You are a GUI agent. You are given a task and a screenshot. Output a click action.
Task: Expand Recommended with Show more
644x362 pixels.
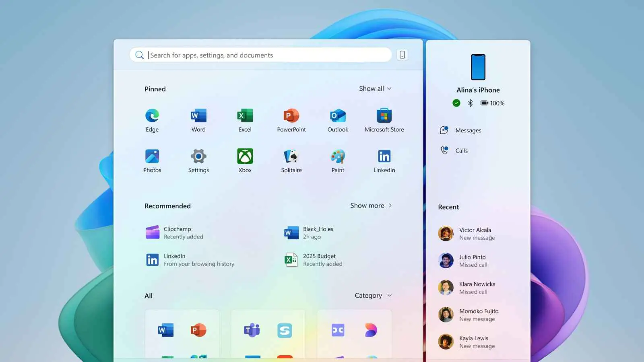pyautogui.click(x=371, y=206)
